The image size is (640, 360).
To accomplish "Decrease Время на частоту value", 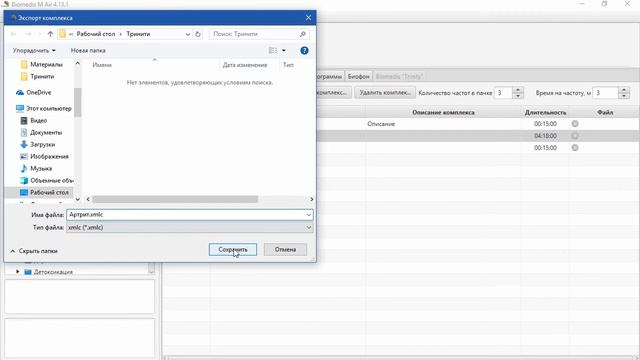I will pos(624,96).
